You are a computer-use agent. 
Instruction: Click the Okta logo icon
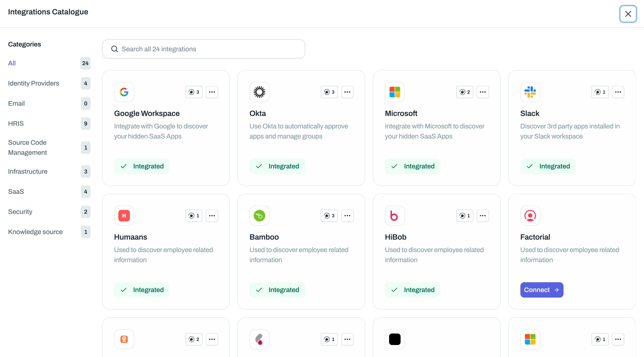pyautogui.click(x=259, y=92)
